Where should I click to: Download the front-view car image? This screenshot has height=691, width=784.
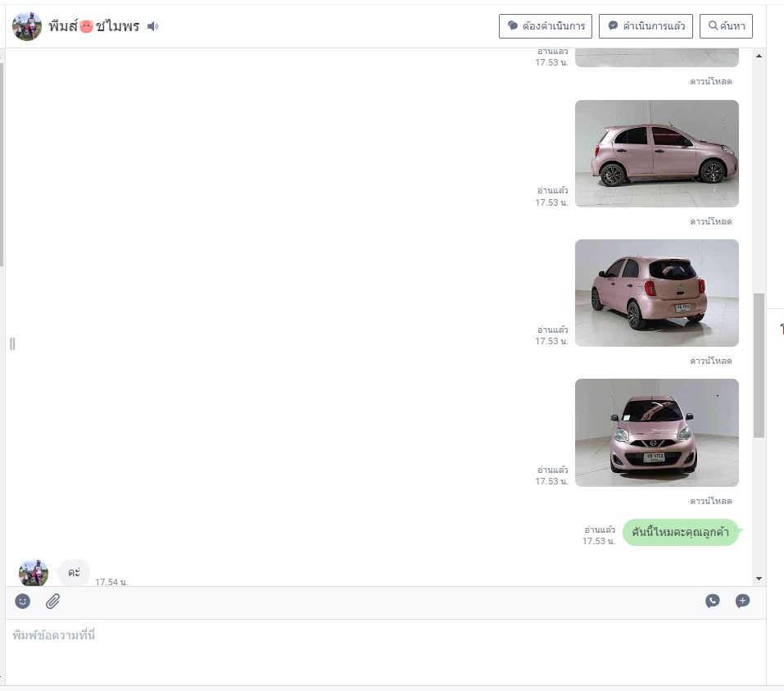pyautogui.click(x=710, y=501)
